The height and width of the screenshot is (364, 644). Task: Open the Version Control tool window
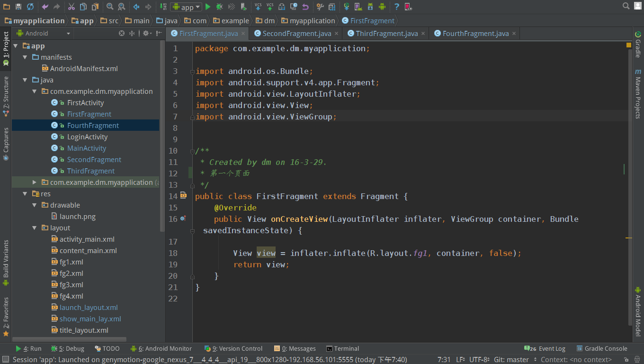point(233,348)
